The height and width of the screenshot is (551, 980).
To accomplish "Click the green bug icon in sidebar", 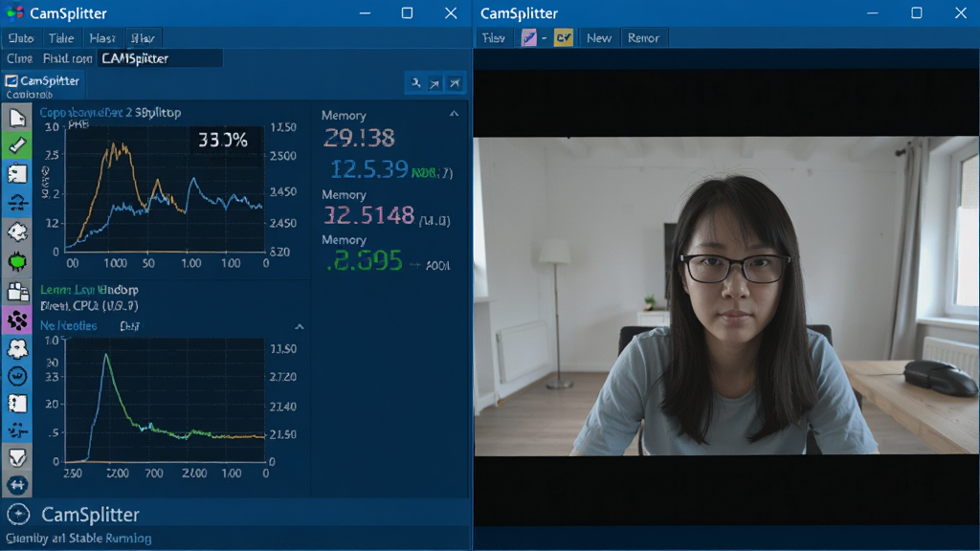I will [x=17, y=261].
